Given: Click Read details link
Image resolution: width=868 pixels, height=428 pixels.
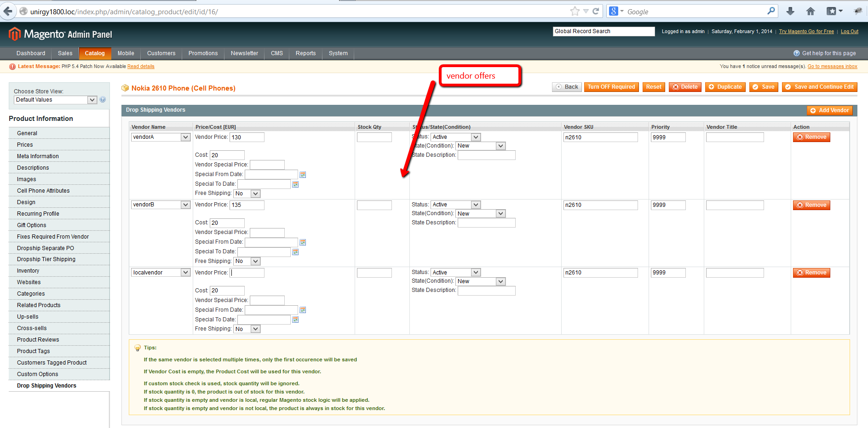Looking at the screenshot, I should pos(141,67).
